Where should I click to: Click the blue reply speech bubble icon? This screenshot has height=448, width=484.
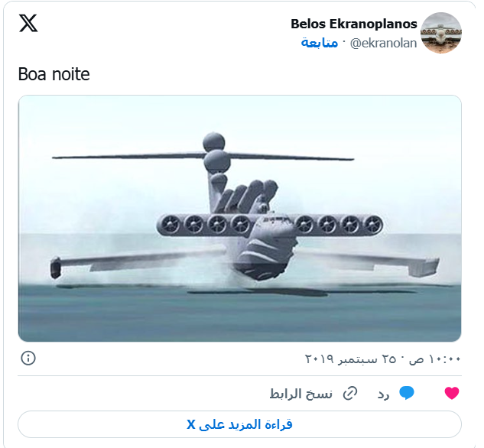click(x=407, y=393)
